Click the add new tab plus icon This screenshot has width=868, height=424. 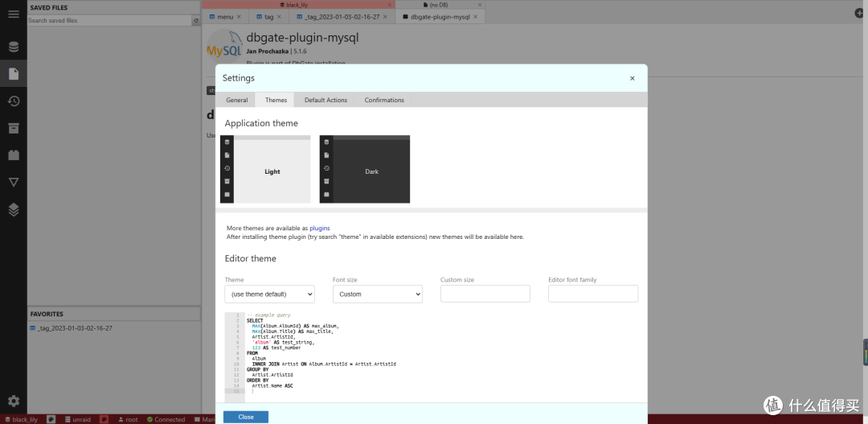point(858,14)
